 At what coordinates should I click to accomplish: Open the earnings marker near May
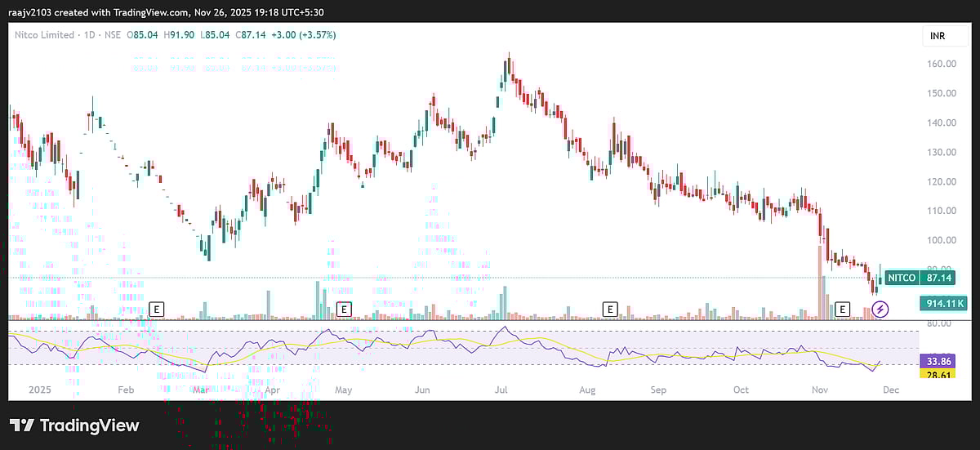pyautogui.click(x=344, y=309)
